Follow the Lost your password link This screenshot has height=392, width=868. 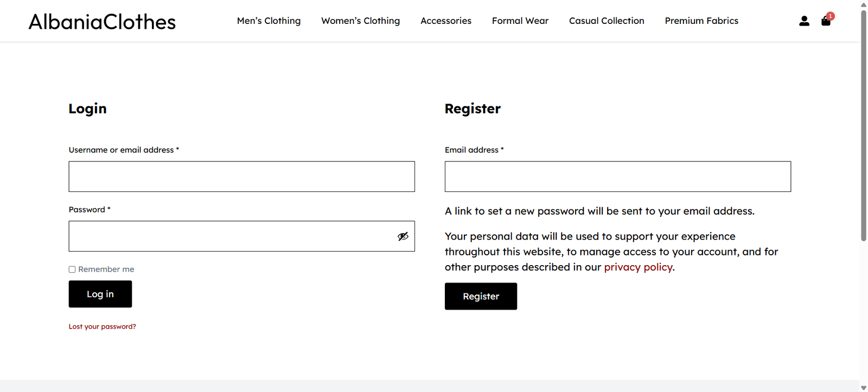pos(102,326)
